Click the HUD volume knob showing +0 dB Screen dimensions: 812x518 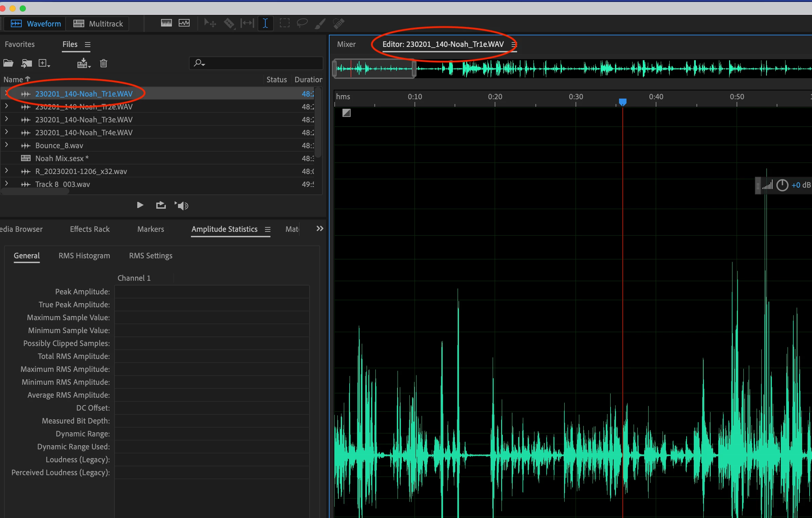782,185
